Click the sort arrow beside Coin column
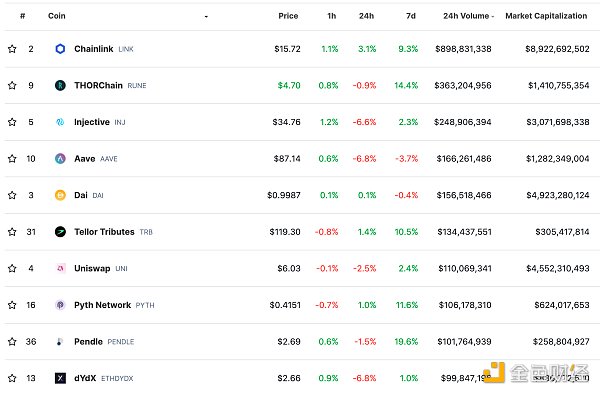Image resolution: width=600 pixels, height=394 pixels. 206,16
